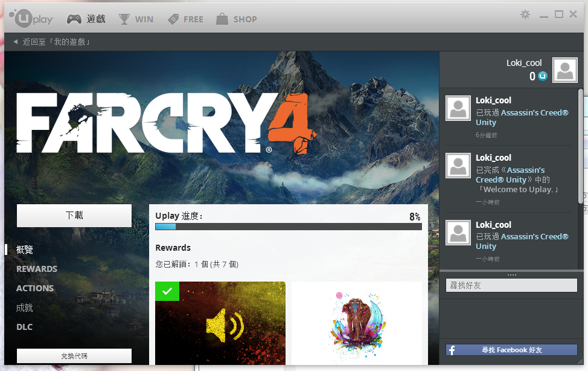Viewport: 588px width, 371px height.
Task: Open Loki_cool profile avatar in header
Action: pos(565,70)
